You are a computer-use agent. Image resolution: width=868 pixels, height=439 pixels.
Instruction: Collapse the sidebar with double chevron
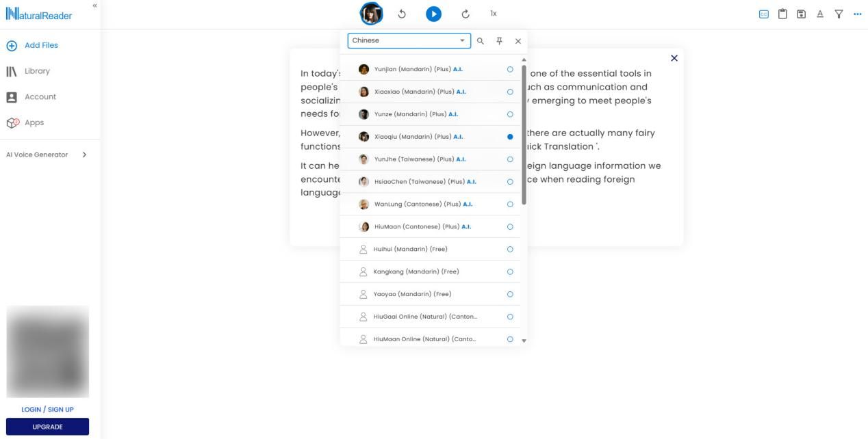[x=94, y=5]
